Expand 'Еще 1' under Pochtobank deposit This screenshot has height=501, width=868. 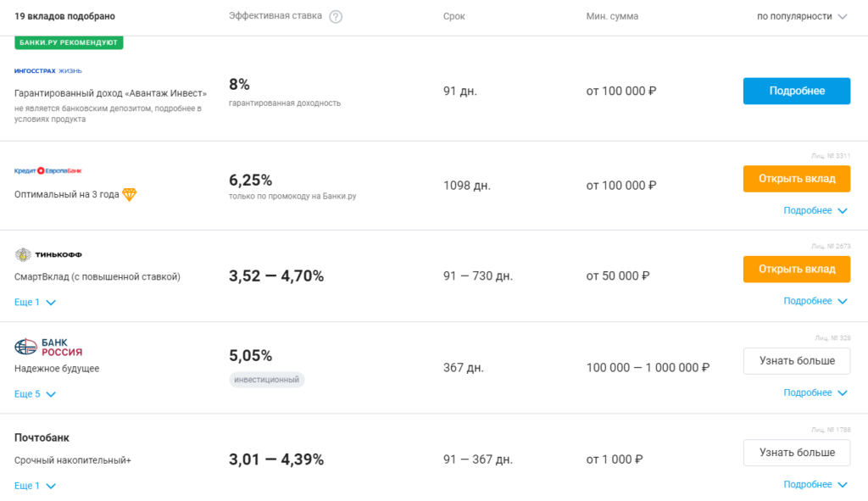coord(35,486)
